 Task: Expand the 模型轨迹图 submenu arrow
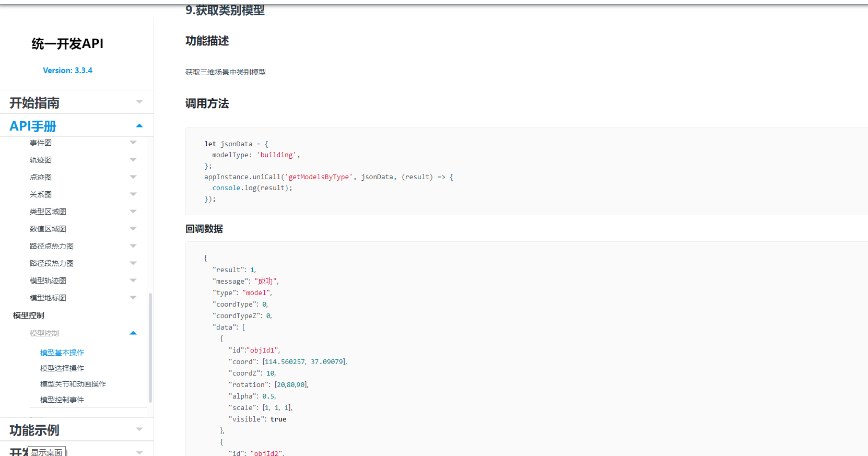point(133,280)
